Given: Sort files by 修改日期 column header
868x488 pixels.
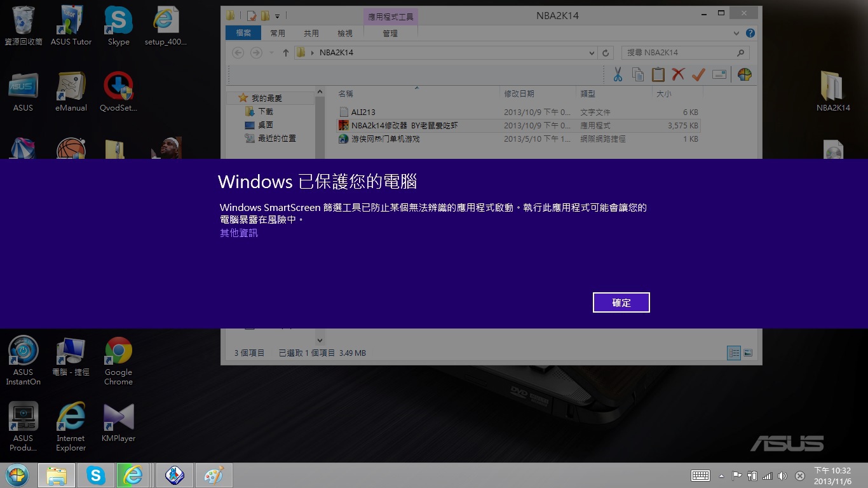Looking at the screenshot, I should (538, 93).
